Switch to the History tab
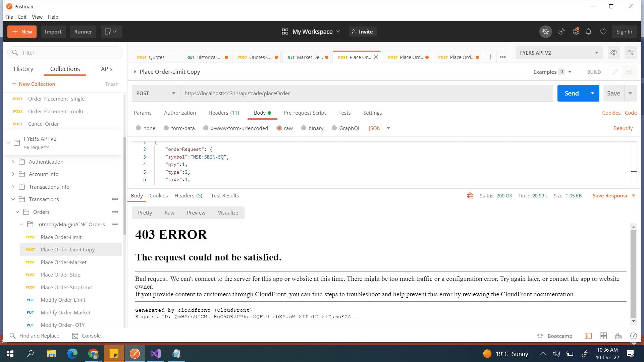Viewport: 644px width, 362px height. coord(23,69)
